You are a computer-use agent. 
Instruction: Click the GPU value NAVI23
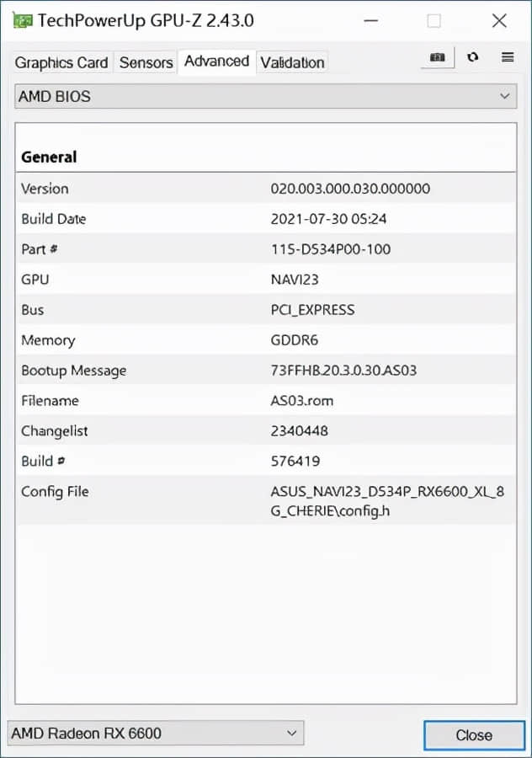pos(295,280)
